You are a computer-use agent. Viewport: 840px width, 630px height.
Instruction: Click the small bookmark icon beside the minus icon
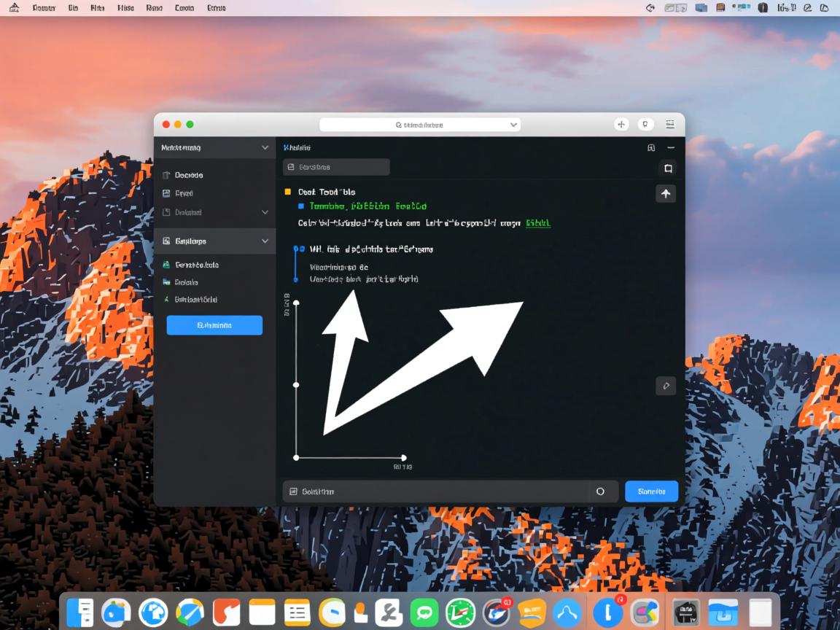[651, 148]
